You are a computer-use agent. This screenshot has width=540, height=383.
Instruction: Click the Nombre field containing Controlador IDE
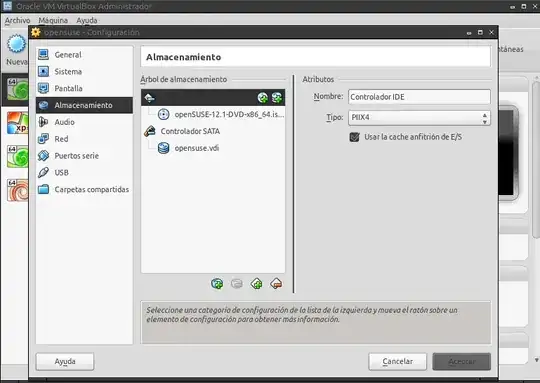(x=419, y=97)
